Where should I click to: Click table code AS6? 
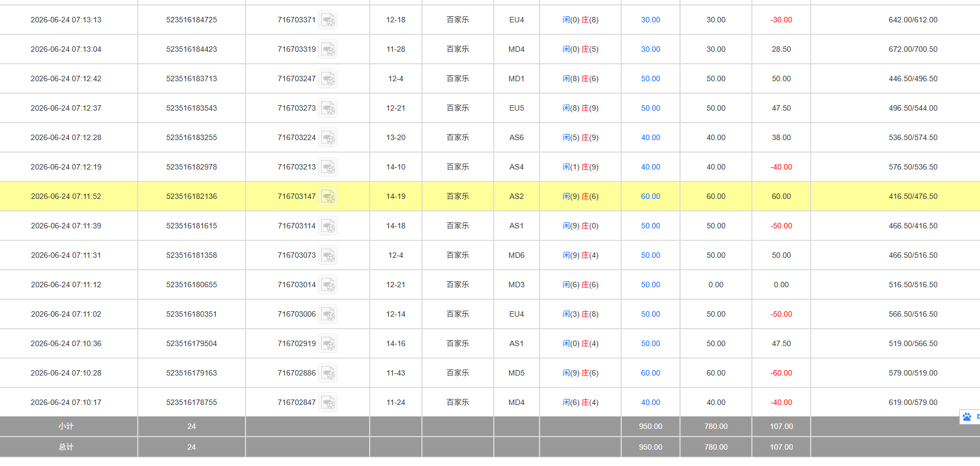point(516,137)
